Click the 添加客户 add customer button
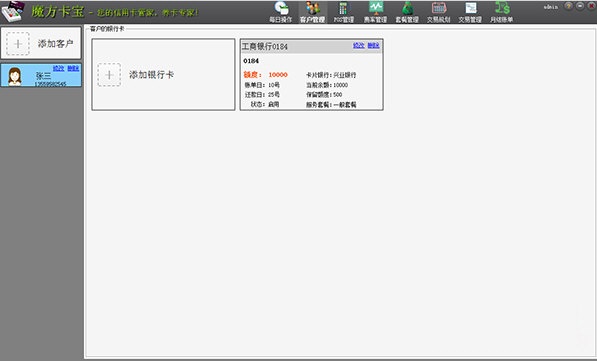Viewport: 597px width, 362px height. [41, 43]
